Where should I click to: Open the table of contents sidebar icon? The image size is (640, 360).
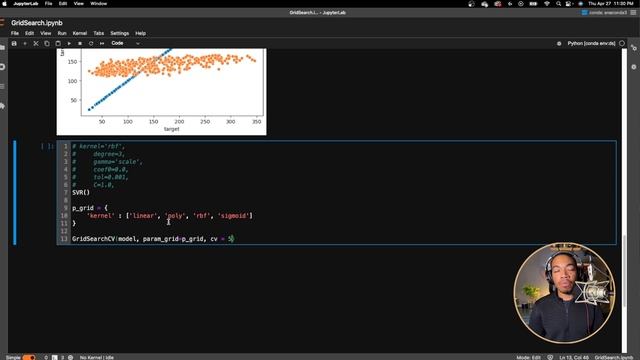(2, 86)
